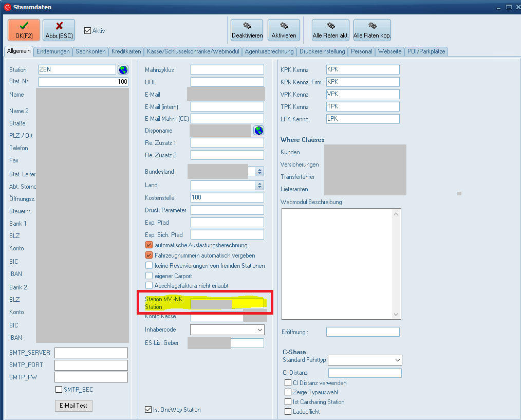Click the Alle Raten kop. button

coord(372,30)
